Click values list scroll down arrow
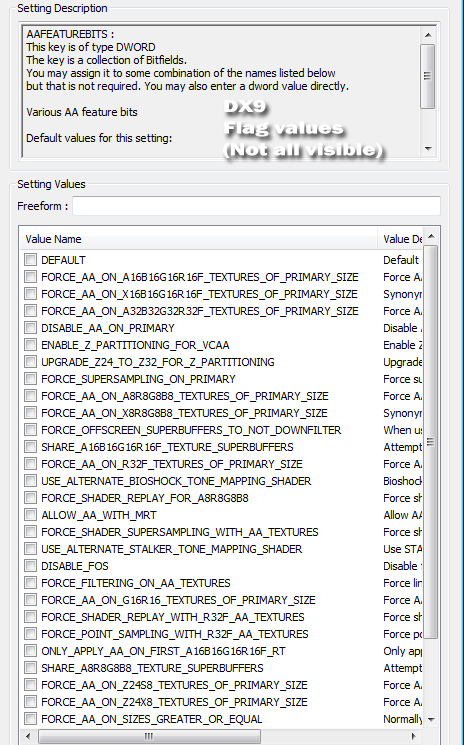The height and width of the screenshot is (745, 464). pyautogui.click(x=431, y=719)
